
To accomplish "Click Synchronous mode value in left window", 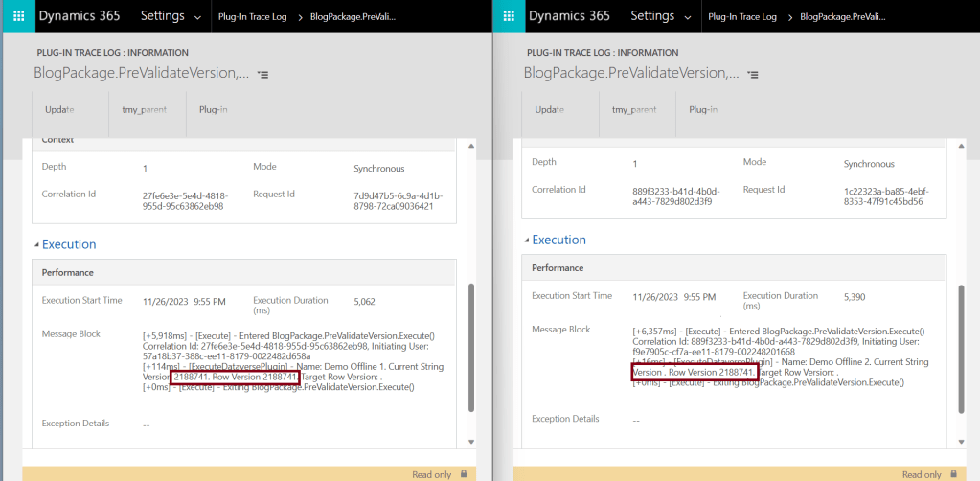I will [x=378, y=169].
